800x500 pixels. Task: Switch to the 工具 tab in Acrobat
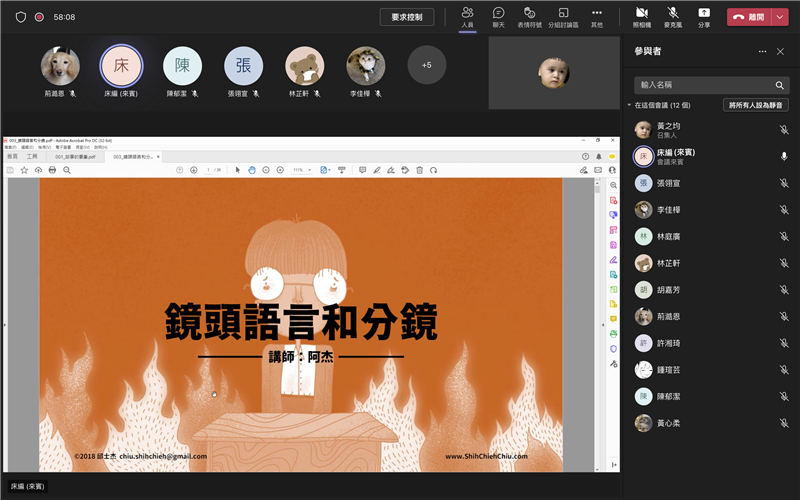32,157
